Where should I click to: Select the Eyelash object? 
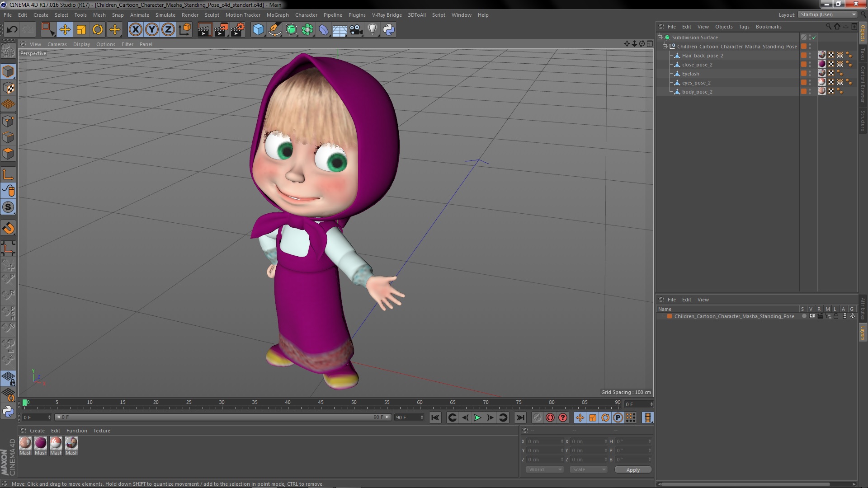[690, 74]
